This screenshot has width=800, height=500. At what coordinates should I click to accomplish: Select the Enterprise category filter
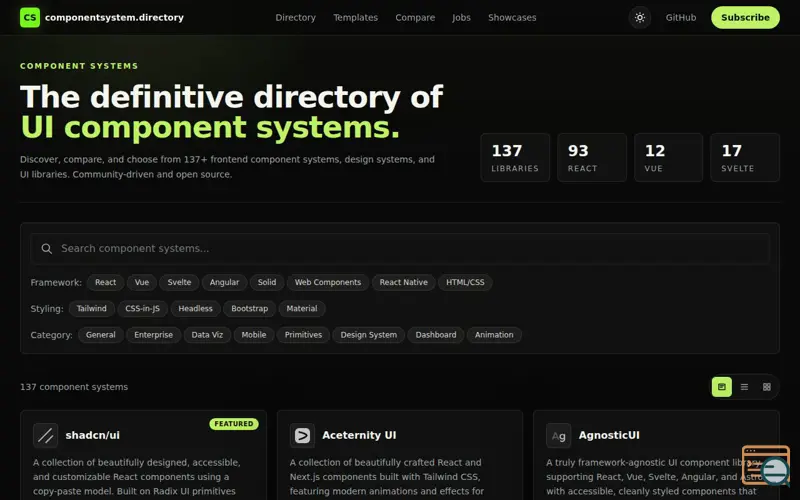click(153, 335)
